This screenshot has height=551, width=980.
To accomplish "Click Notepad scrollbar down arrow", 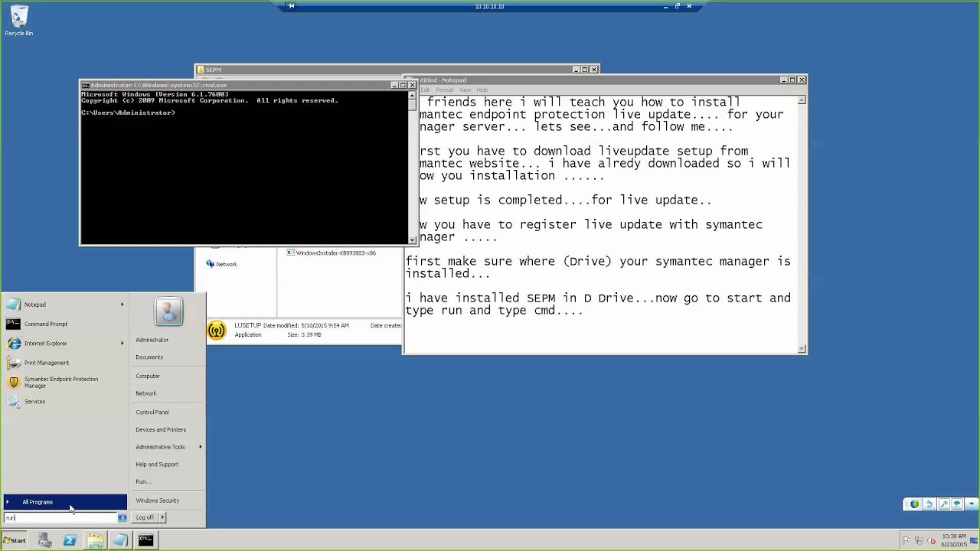I will coord(802,349).
